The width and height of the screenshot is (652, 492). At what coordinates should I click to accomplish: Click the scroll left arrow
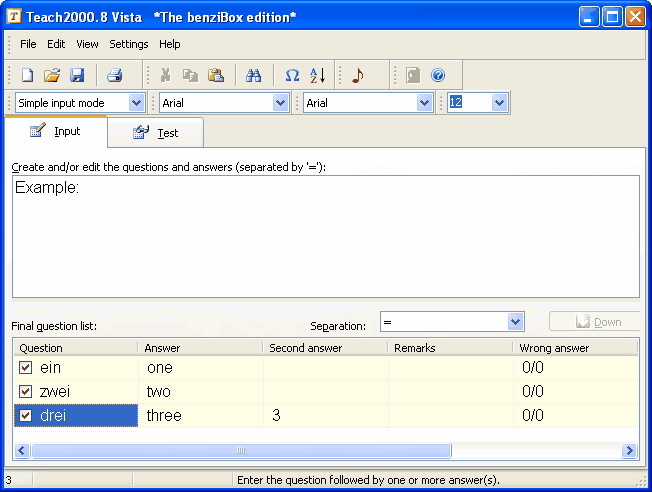tap(22, 450)
